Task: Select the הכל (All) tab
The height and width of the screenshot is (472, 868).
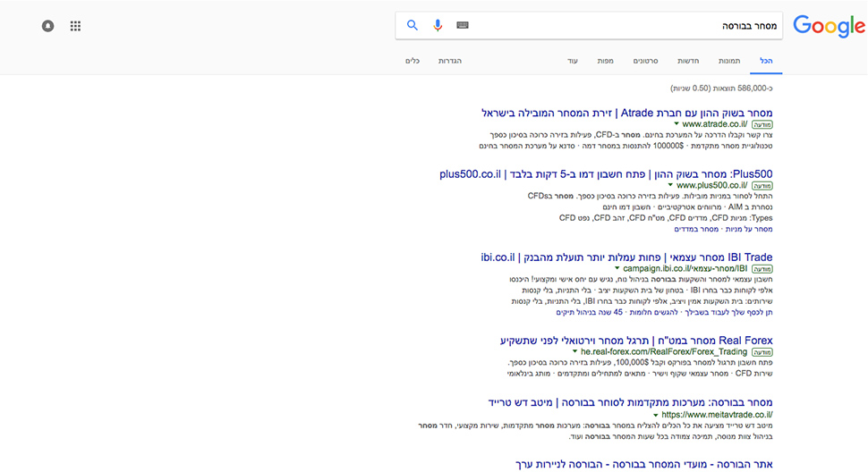Action: [766, 61]
